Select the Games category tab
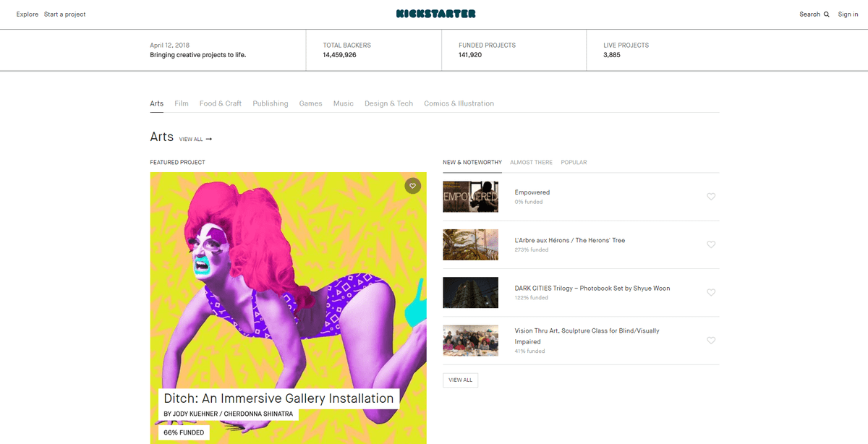This screenshot has height=444, width=868. (310, 103)
